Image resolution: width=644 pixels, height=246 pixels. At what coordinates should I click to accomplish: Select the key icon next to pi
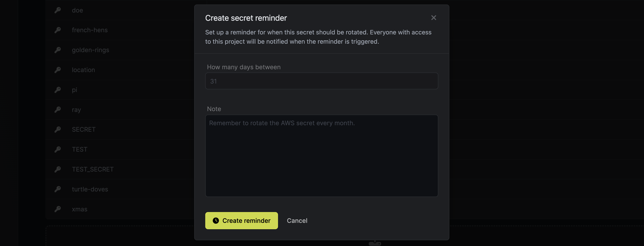58,90
